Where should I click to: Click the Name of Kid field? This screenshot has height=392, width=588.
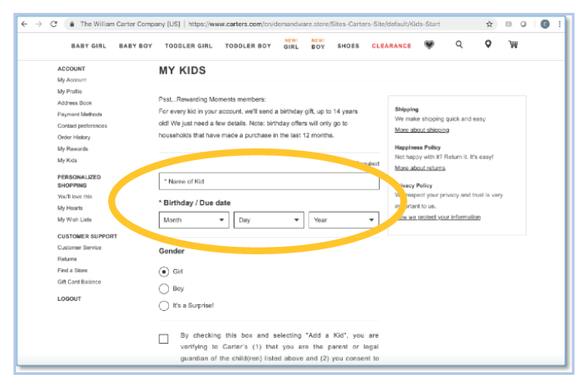click(x=269, y=181)
